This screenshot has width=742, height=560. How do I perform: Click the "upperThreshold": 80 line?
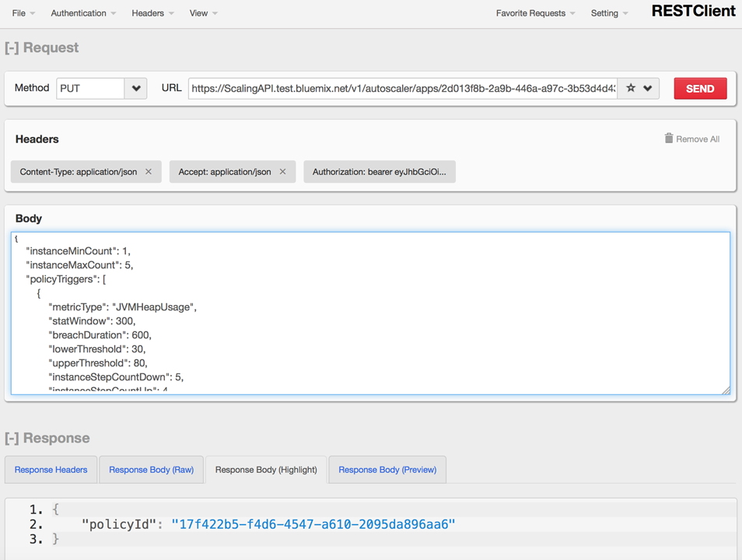[98, 363]
